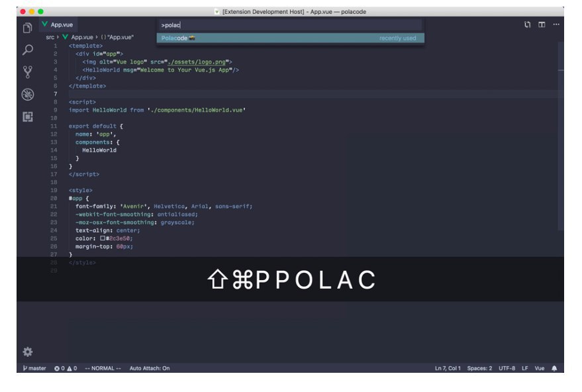The width and height of the screenshot is (582, 392).
Task: Click the color swatch before #2c3e50
Action: [x=103, y=238]
